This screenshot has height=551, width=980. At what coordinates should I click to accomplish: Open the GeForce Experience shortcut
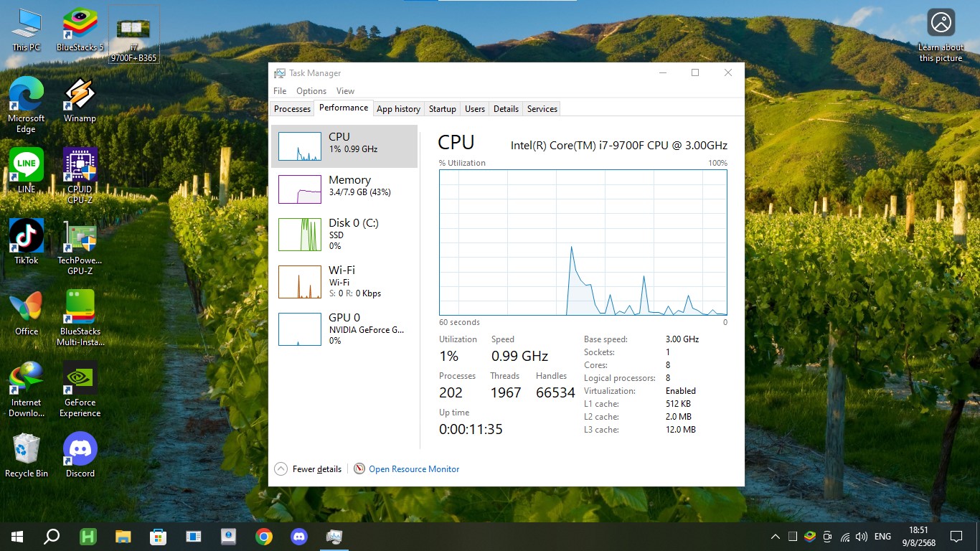tap(80, 379)
